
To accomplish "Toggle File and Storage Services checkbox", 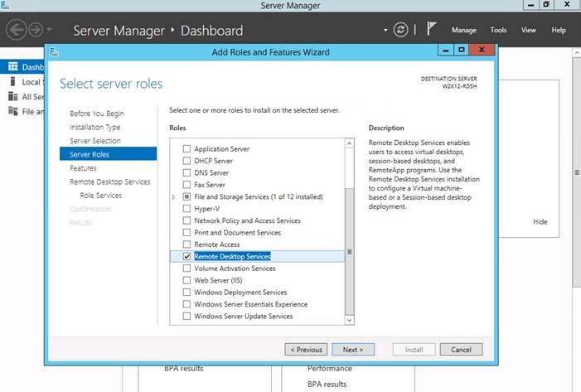I will tap(186, 196).
